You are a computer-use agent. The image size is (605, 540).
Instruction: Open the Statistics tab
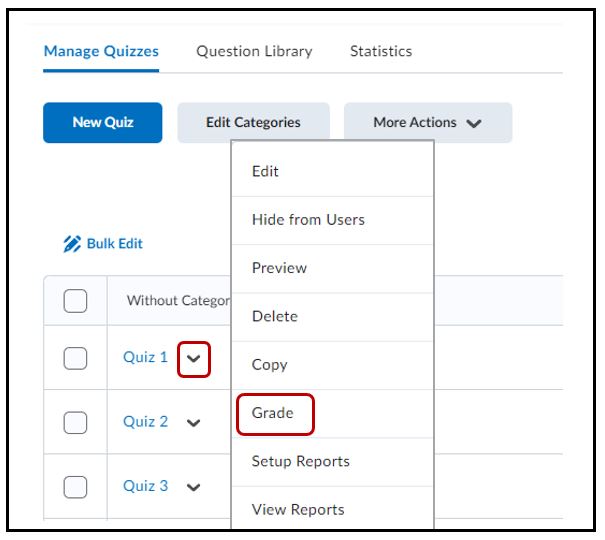pyautogui.click(x=380, y=51)
